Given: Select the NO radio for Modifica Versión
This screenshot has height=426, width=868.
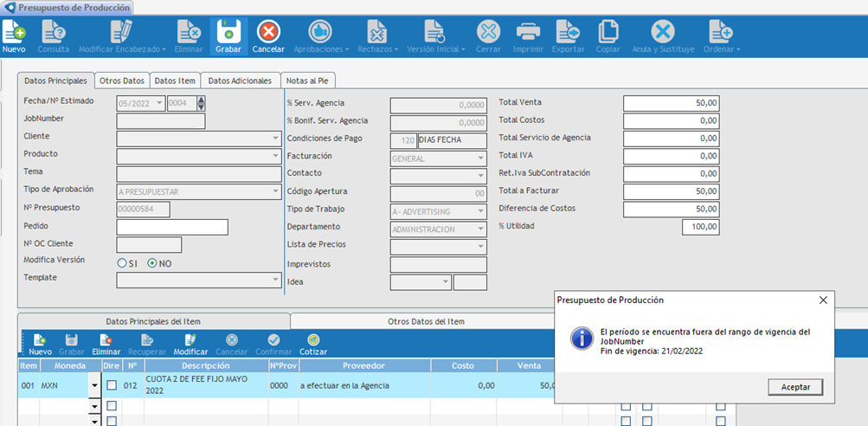Looking at the screenshot, I should point(152,263).
